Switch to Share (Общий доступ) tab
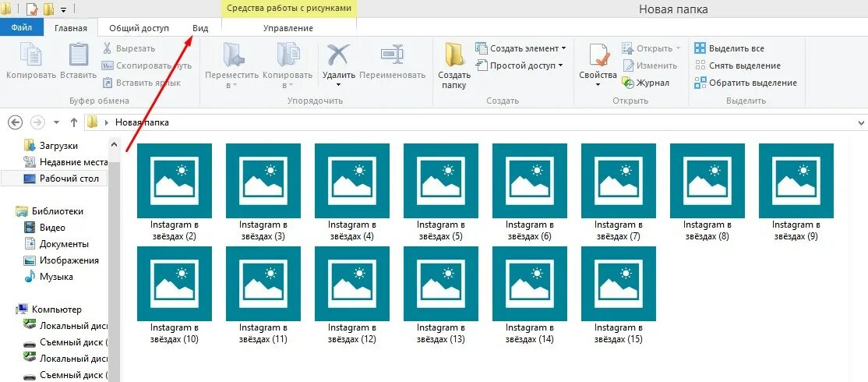Viewport: 868px width, 382px height. pos(139,28)
